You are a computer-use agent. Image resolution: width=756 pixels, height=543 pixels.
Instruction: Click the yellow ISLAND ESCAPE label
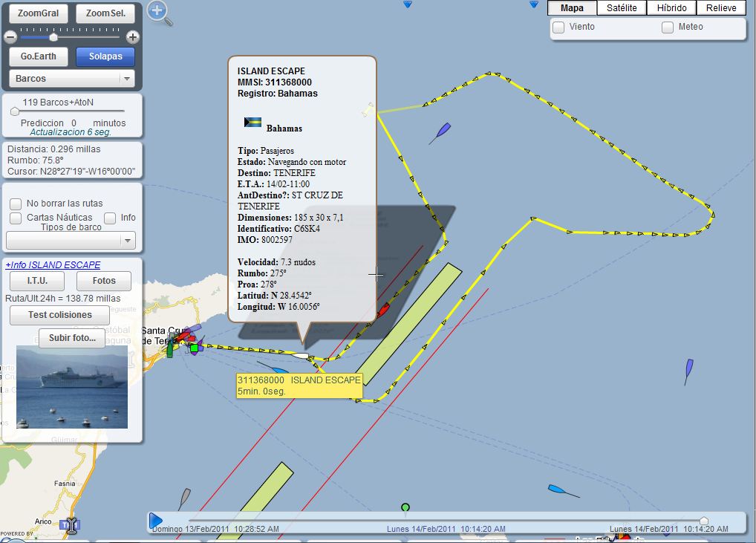pyautogui.click(x=299, y=386)
